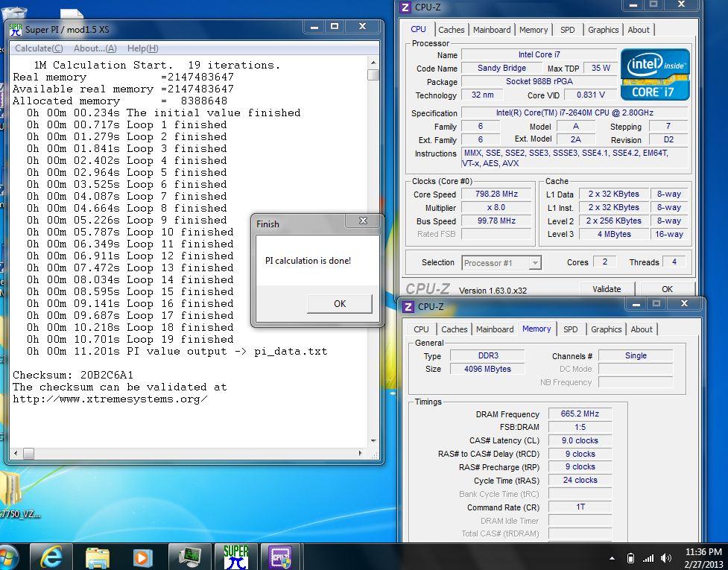Select SPD tab in lower CPU-Z
The image size is (728, 570).
tap(570, 329)
